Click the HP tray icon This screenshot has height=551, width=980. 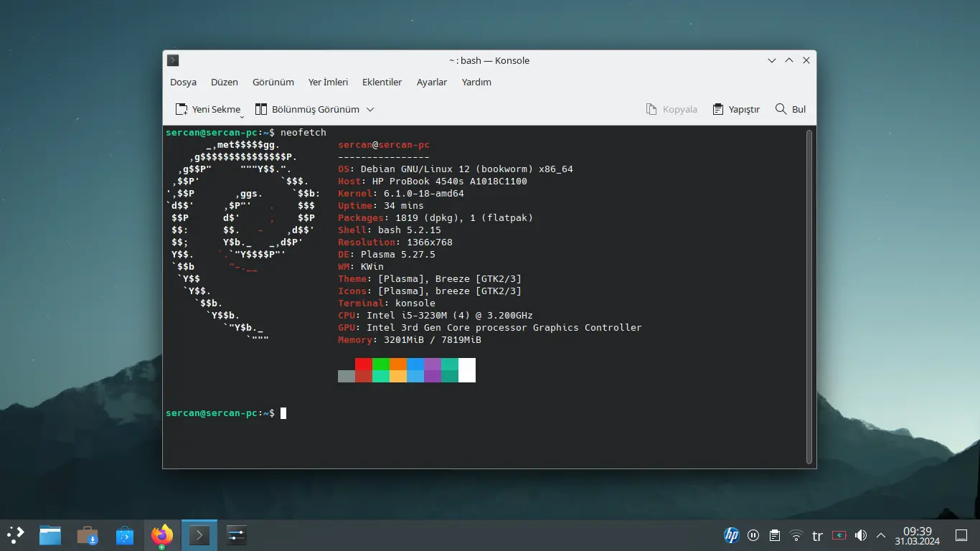coord(732,535)
